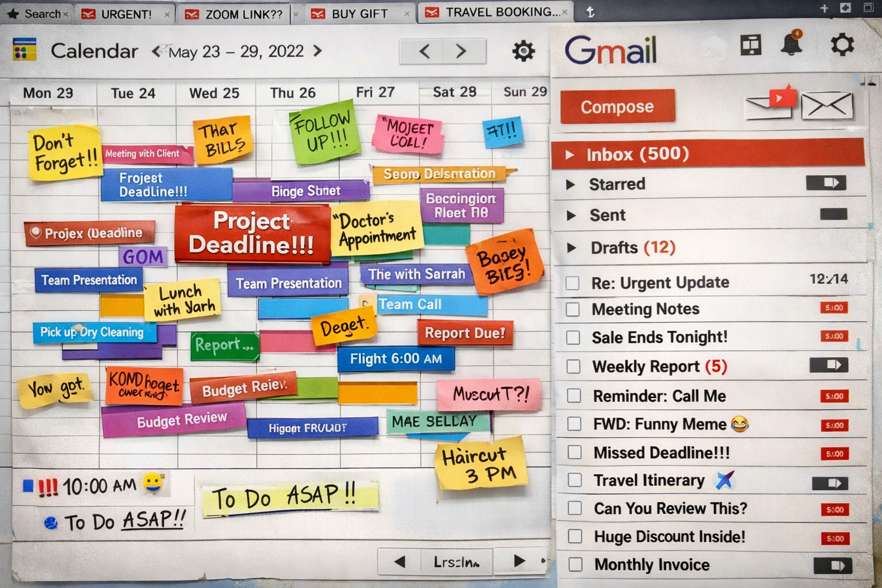
Task: Click the bottom pager right arrow
Action: tap(519, 561)
